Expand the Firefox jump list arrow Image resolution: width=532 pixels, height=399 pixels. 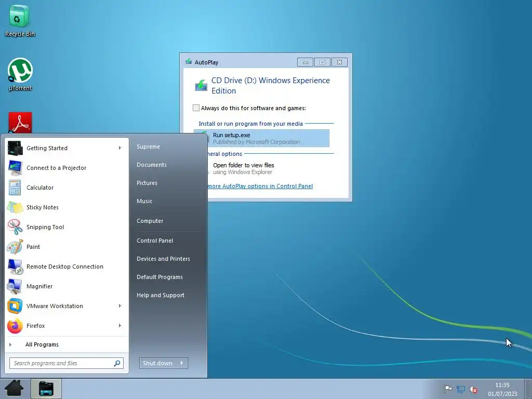[120, 326]
